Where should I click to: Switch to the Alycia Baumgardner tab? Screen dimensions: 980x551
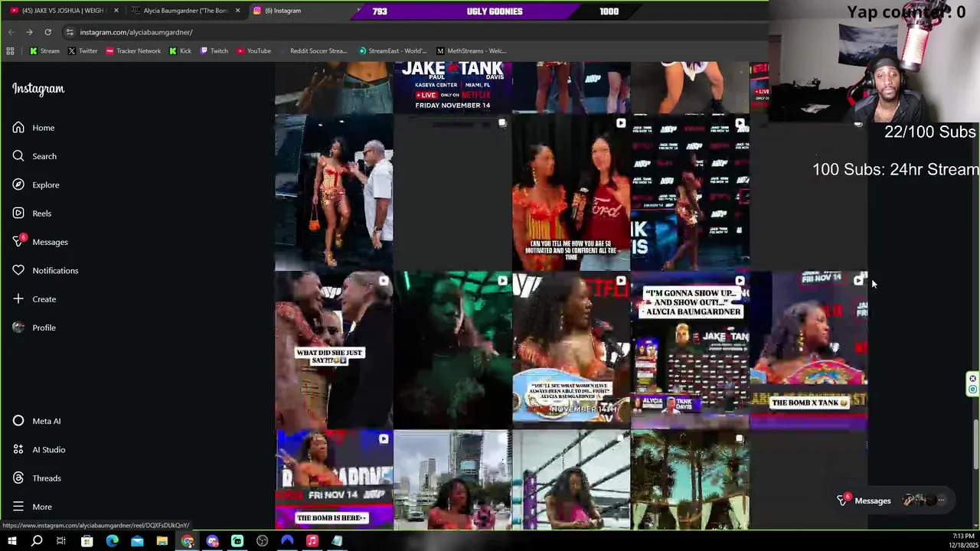[184, 11]
